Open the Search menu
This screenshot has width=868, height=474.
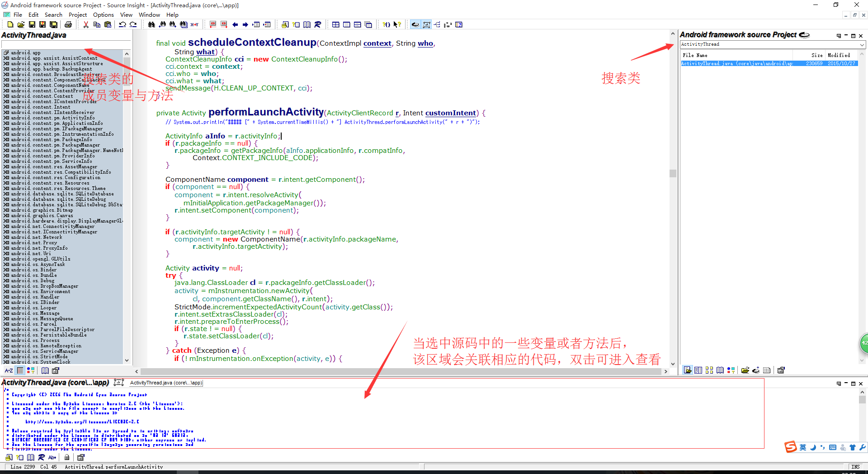point(53,14)
